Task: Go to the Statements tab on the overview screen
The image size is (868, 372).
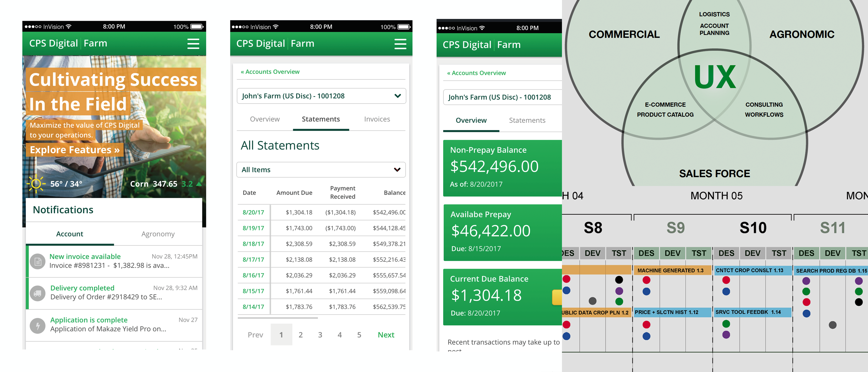Action: pyautogui.click(x=527, y=120)
